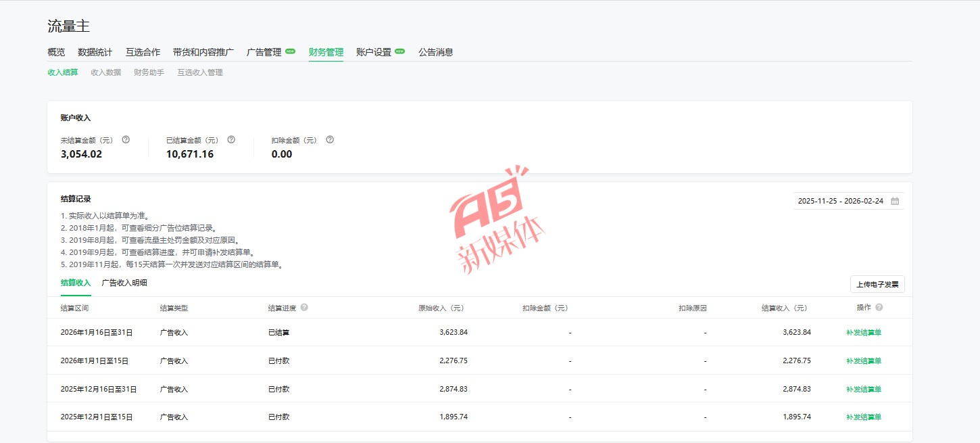Click help icon beside 已结算金额
The height and width of the screenshot is (443, 980).
231,140
